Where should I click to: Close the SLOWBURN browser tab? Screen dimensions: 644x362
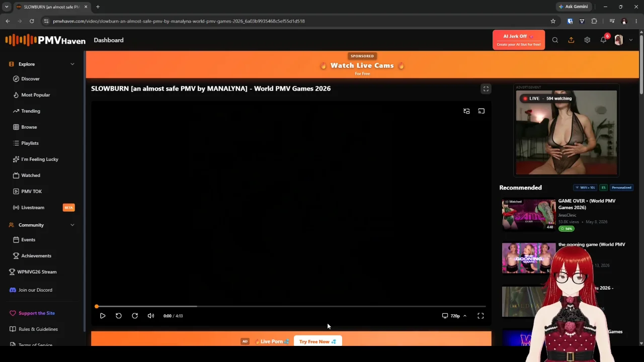(x=86, y=7)
